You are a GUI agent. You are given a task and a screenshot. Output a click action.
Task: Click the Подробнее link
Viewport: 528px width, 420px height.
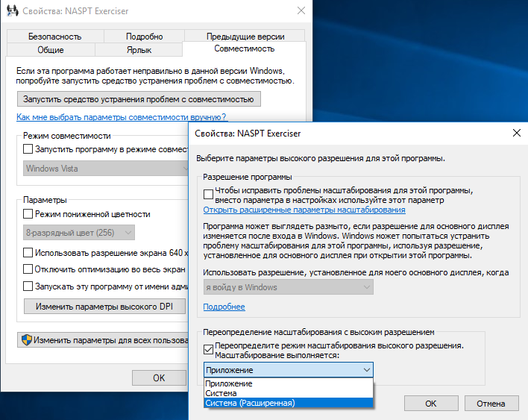coord(224,307)
